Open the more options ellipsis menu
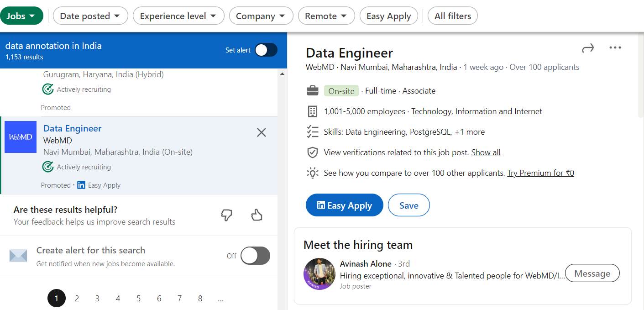 615,48
